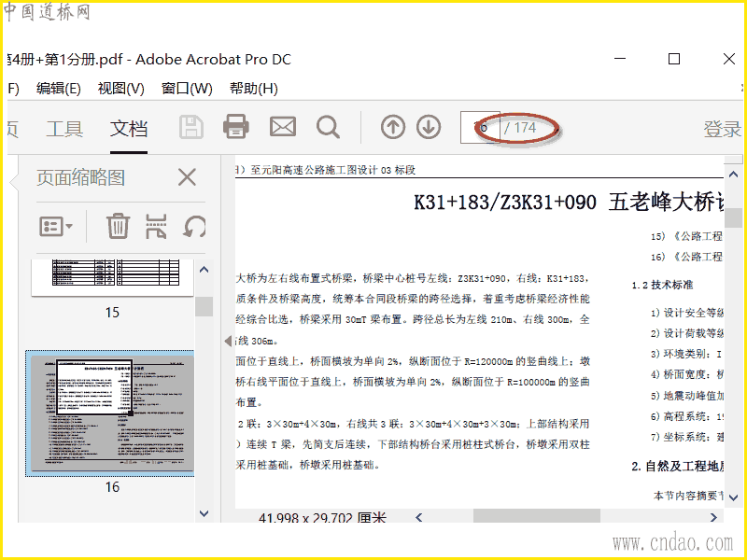Open the 视图(V) menu
747x560 pixels.
pos(121,89)
